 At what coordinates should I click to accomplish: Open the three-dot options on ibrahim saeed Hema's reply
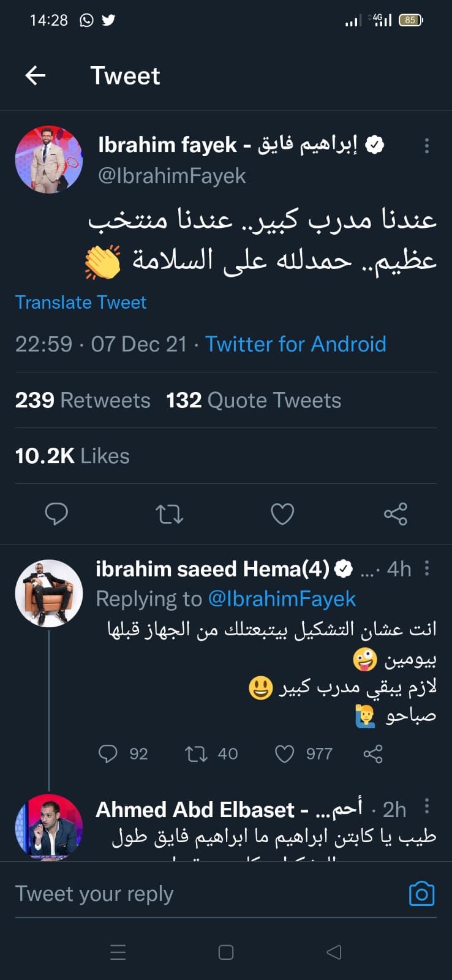tap(427, 568)
